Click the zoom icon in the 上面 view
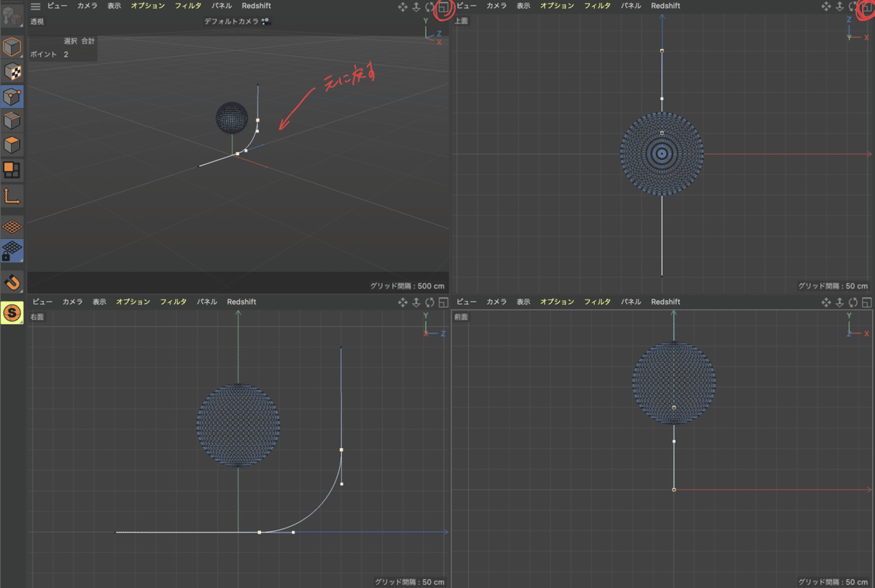This screenshot has height=588, width=875. coord(840,6)
